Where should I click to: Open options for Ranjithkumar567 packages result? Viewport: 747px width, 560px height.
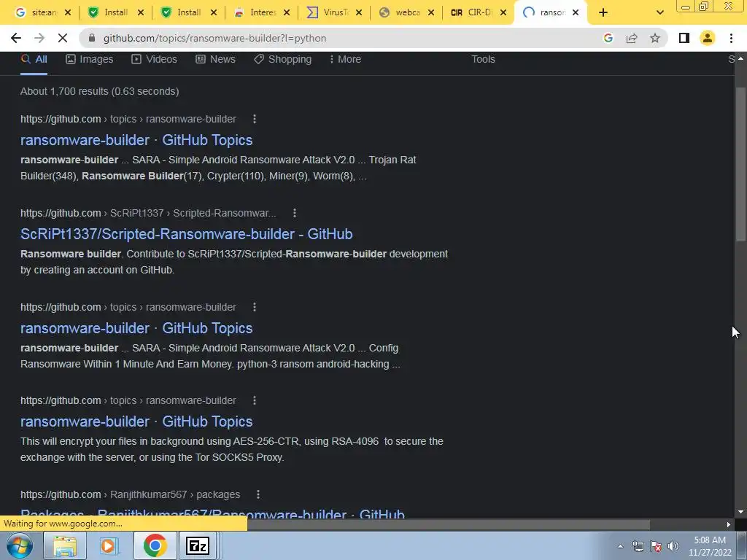pos(258,495)
